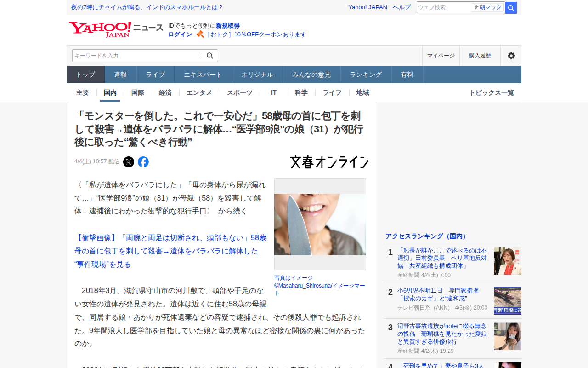This screenshot has height=368, width=588.
Task: Select the 国際 category
Action: (138, 92)
